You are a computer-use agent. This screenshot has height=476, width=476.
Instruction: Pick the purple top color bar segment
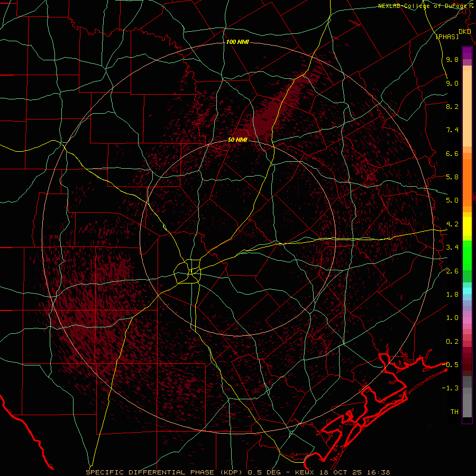(467, 53)
